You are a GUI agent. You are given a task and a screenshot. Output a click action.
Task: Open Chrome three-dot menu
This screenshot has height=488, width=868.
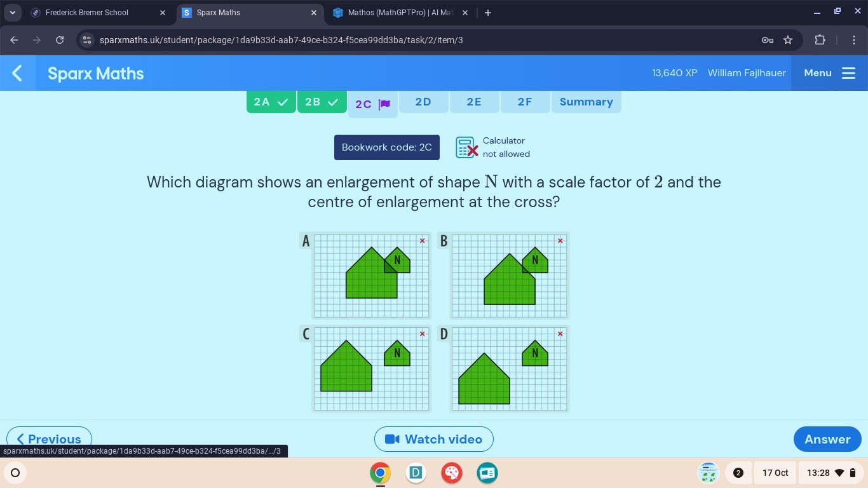(854, 40)
